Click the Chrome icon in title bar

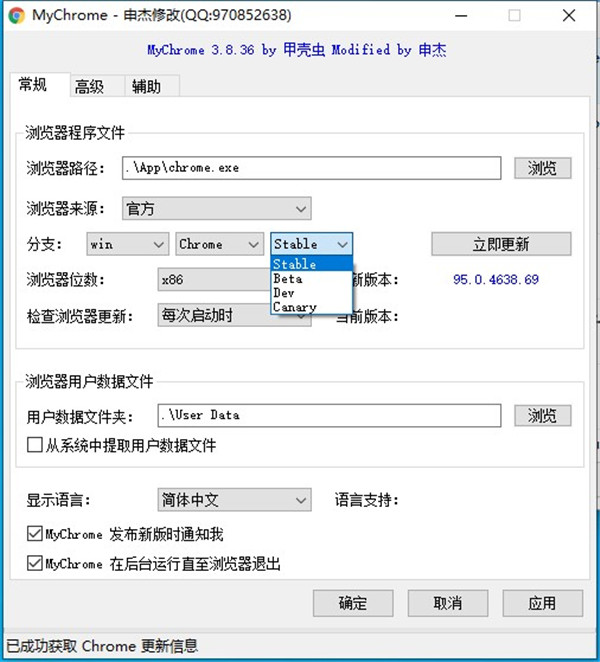click(x=16, y=16)
